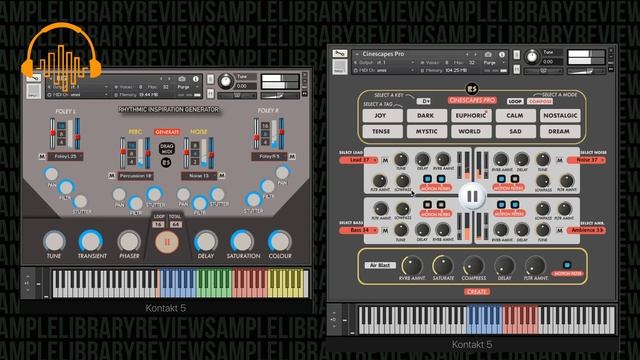Switch mode to COMPOSE
Image resolution: width=640 pixels, height=360 pixels.
click(x=540, y=101)
